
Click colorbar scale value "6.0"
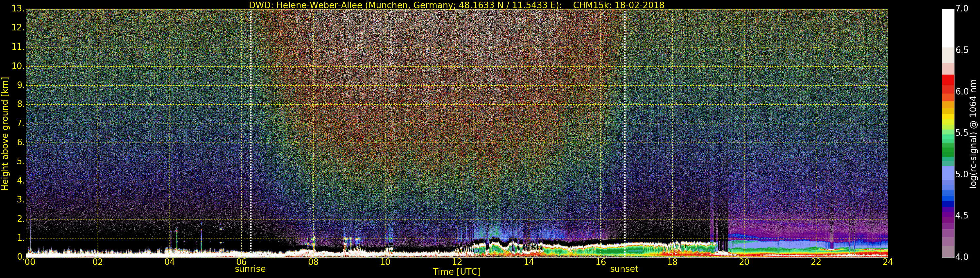[x=962, y=92]
